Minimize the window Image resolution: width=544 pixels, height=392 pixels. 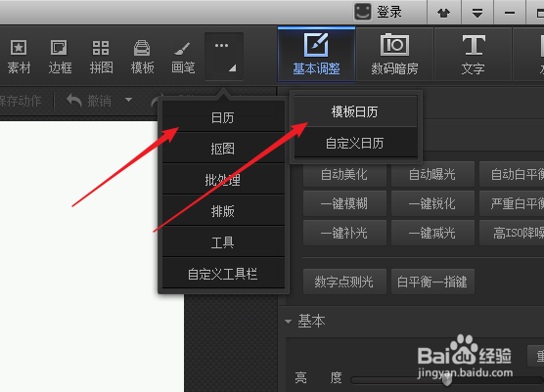510,13
